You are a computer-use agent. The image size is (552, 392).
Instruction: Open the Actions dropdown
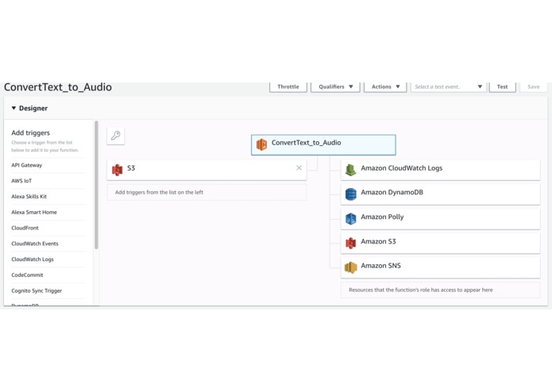(x=385, y=86)
